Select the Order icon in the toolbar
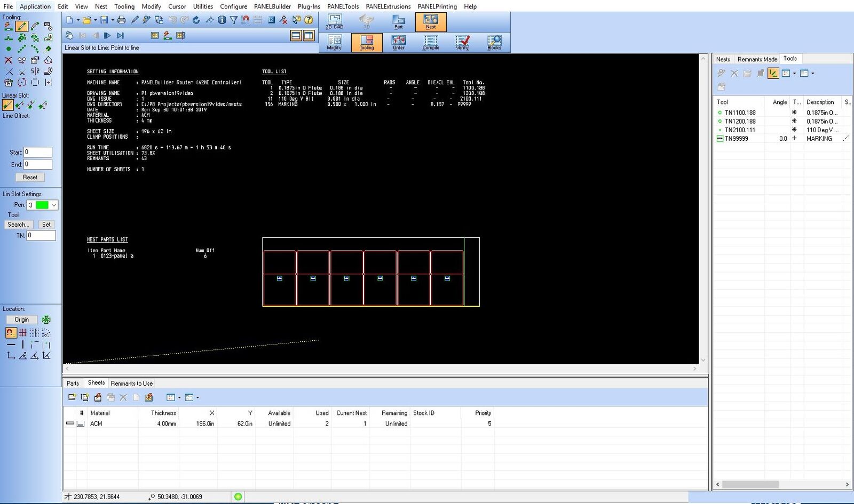This screenshot has height=504, width=854. tap(399, 42)
